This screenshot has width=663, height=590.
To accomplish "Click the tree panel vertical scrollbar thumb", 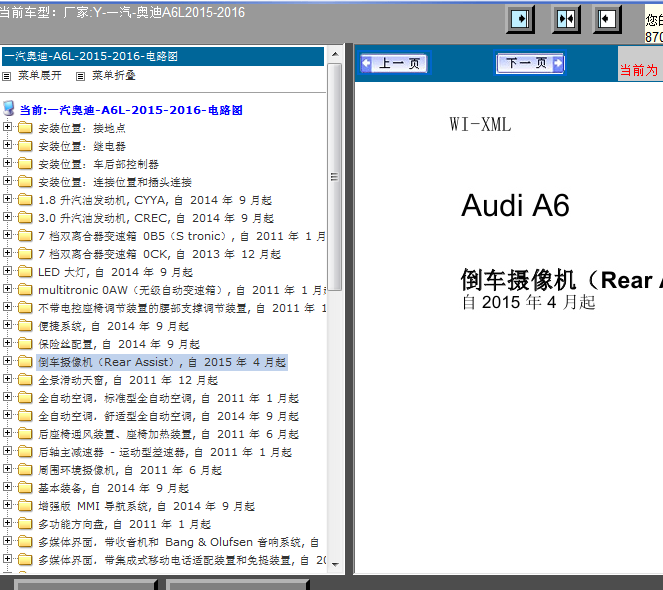I will [335, 177].
